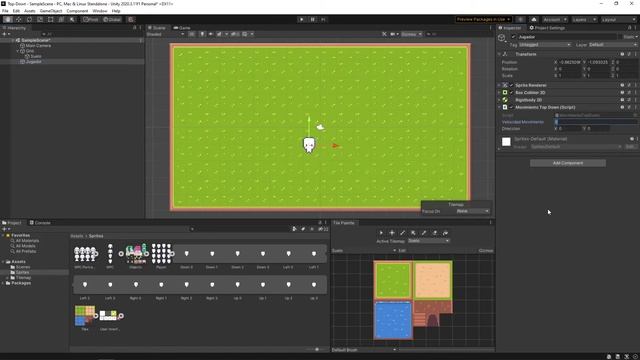This screenshot has width=640, height=360.
Task: Toggle 2D view mode in Scene toolbar
Action: click(x=191, y=34)
